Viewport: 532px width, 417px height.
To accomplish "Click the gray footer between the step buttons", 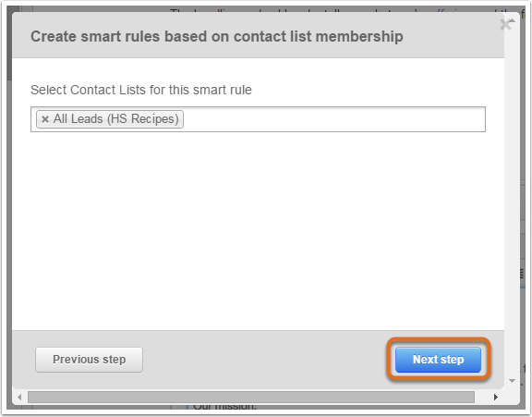I will pos(268,360).
